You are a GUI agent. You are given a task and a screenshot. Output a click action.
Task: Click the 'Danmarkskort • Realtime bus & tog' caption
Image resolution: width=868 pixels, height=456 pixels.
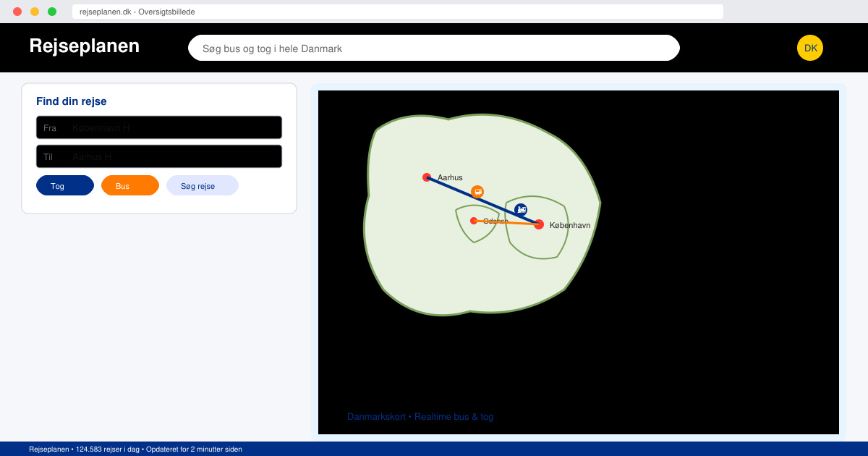pyautogui.click(x=420, y=417)
